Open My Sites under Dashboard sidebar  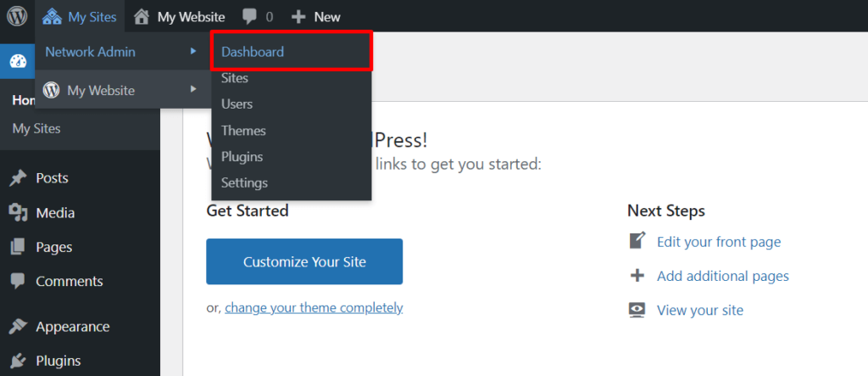click(x=36, y=129)
